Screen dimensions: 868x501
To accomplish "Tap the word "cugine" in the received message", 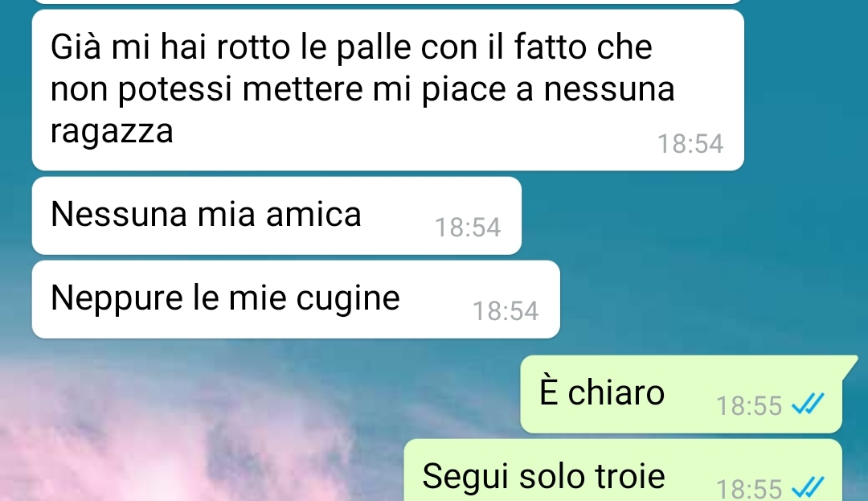I will tap(348, 299).
